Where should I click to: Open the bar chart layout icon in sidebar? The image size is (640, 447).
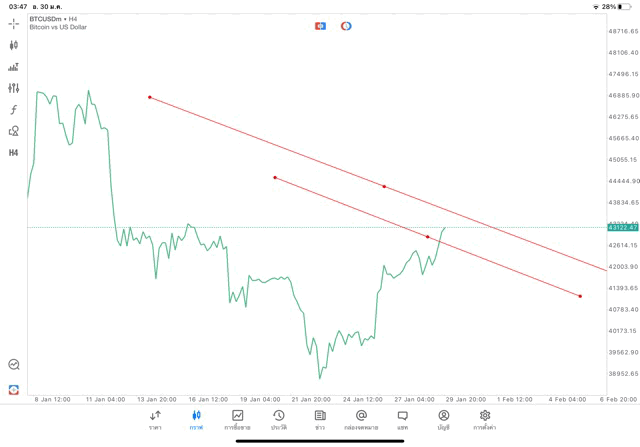point(14,67)
